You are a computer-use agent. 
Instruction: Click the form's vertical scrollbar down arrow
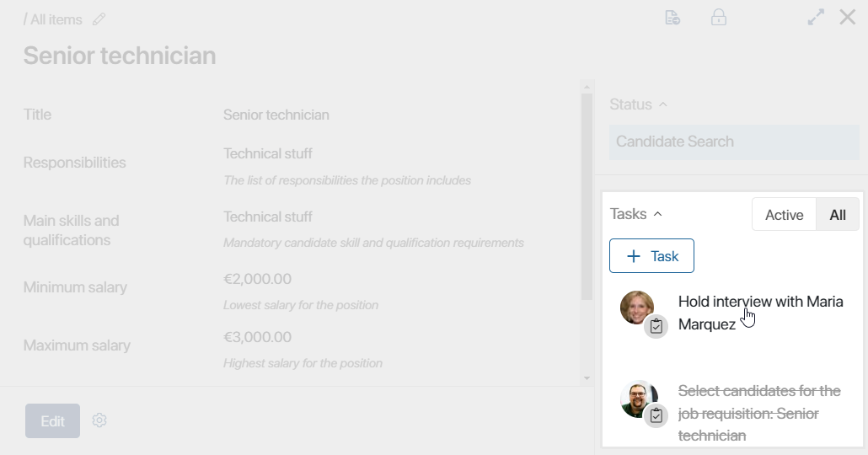coord(587,378)
